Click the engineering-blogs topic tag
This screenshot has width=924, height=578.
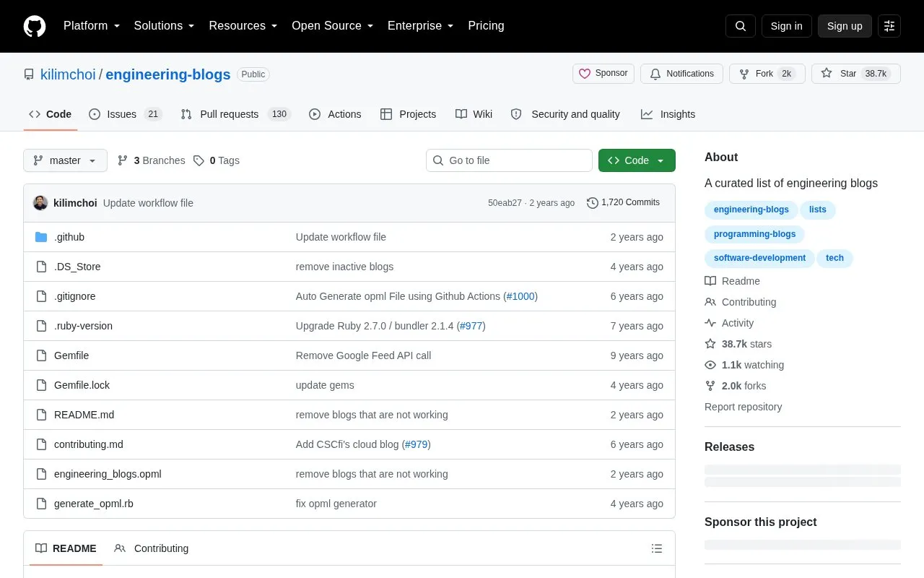tap(751, 210)
